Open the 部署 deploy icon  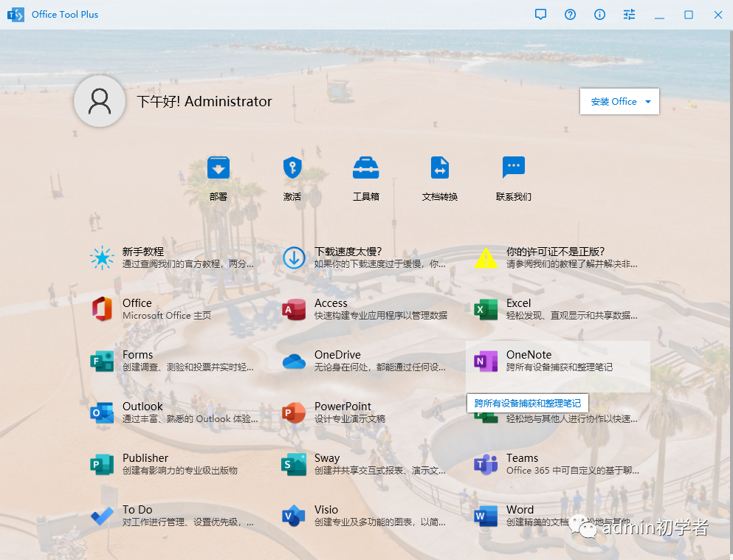click(218, 167)
